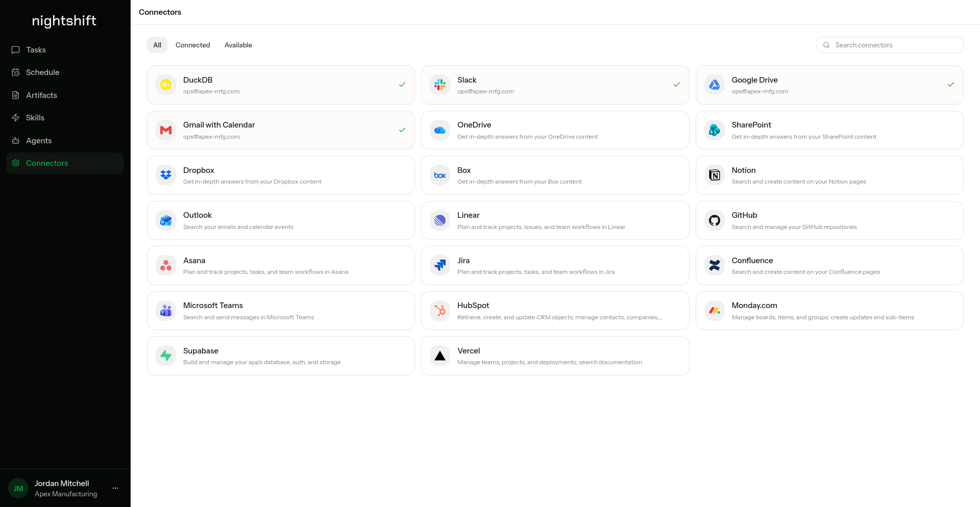The height and width of the screenshot is (507, 980).
Task: Click 'Search your emails and calendar events'
Action: coord(238,227)
